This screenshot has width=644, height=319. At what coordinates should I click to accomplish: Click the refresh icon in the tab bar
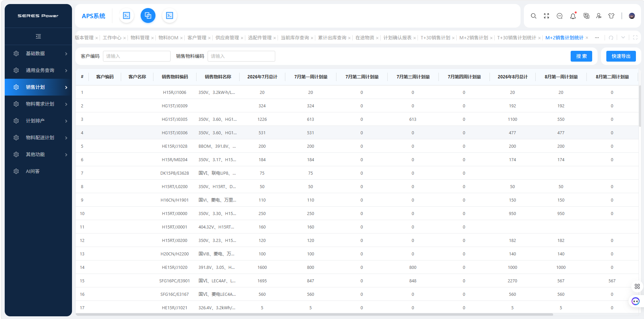[611, 38]
